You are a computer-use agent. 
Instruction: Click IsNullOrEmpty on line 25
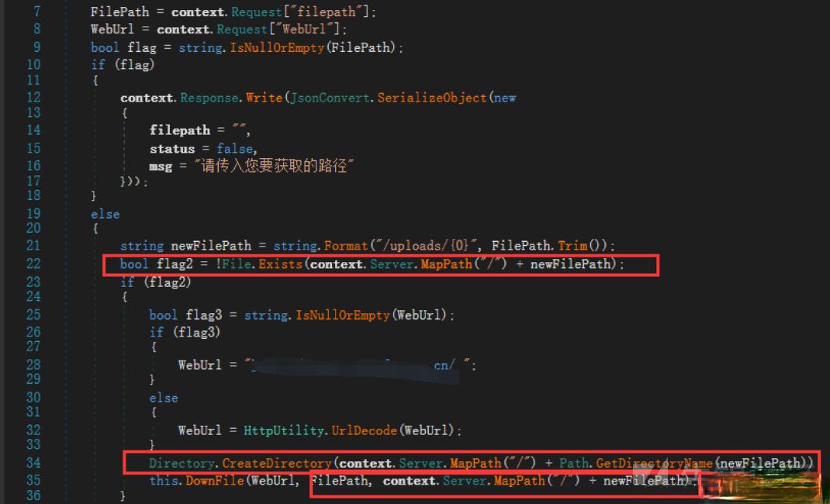tap(343, 316)
